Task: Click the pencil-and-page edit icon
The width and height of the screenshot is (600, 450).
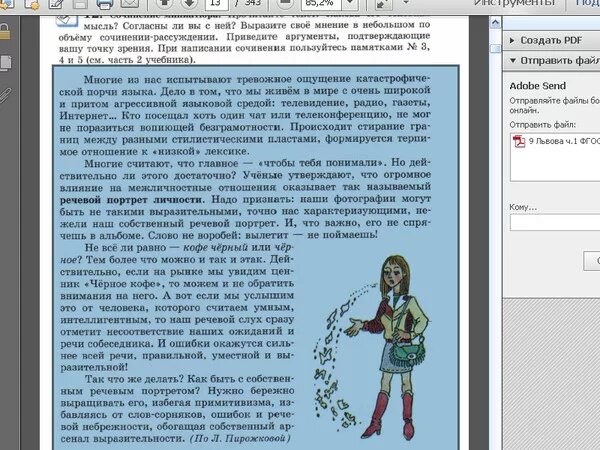Action: click(x=56, y=4)
